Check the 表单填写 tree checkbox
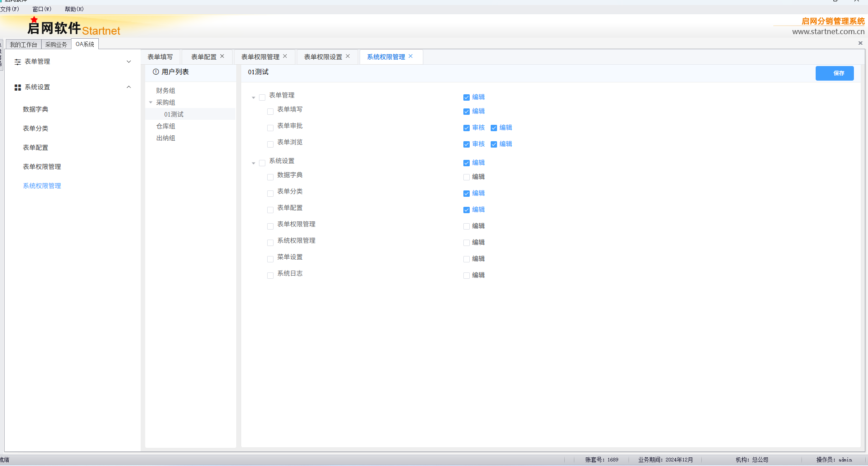This screenshot has height=466, width=868. tap(270, 112)
